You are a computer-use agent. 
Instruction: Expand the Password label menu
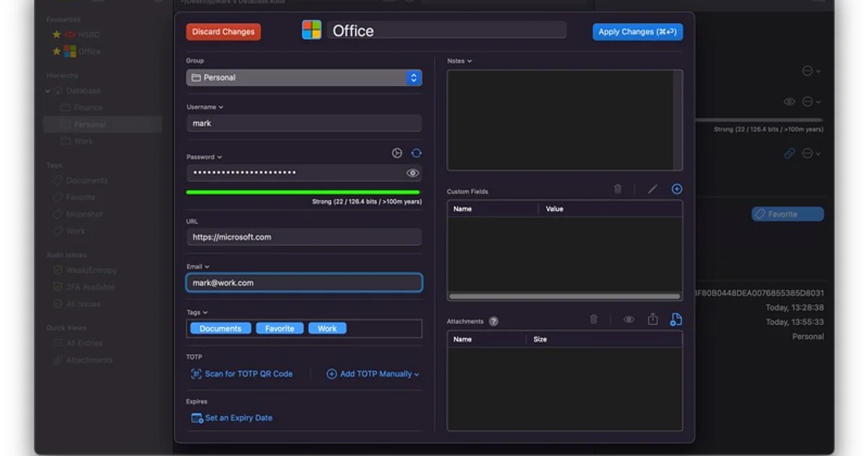[204, 157]
